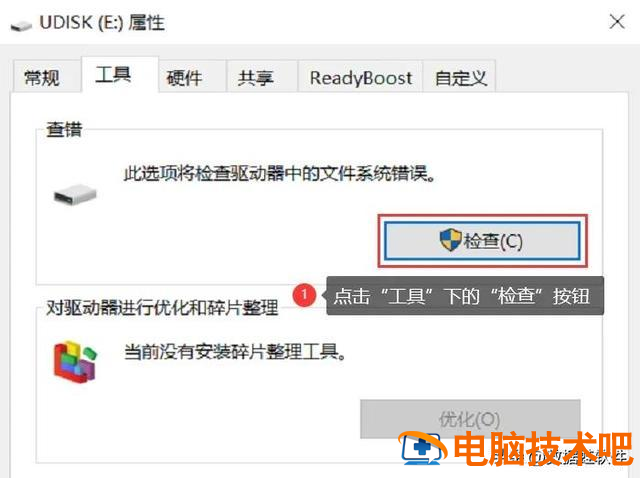Screen dimensions: 640x478
Task: Switch to the 常规 tab
Action: click(x=42, y=77)
